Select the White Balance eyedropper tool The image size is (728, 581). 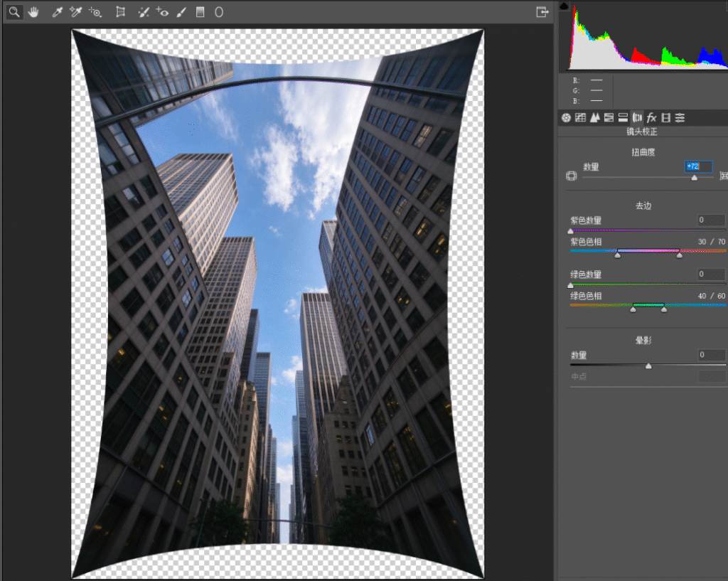[57, 12]
